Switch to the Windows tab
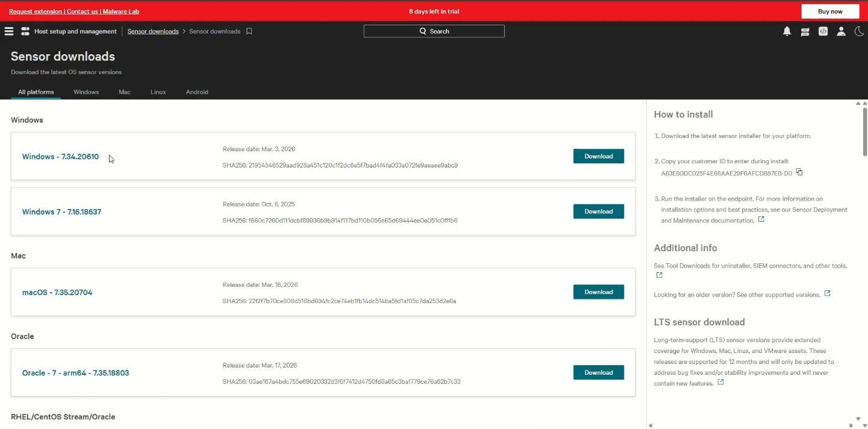868x429 pixels. 86,92
